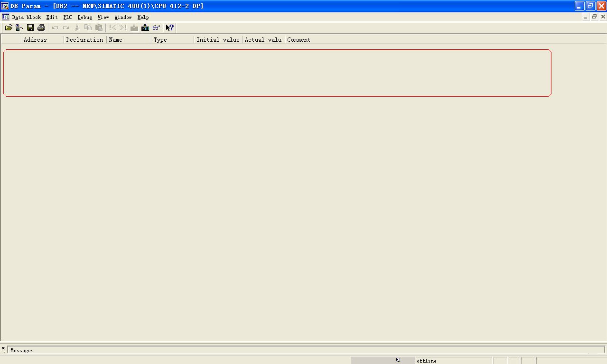607x364 pixels.
Task: Click the online connection toolbar icon
Action: (19, 28)
